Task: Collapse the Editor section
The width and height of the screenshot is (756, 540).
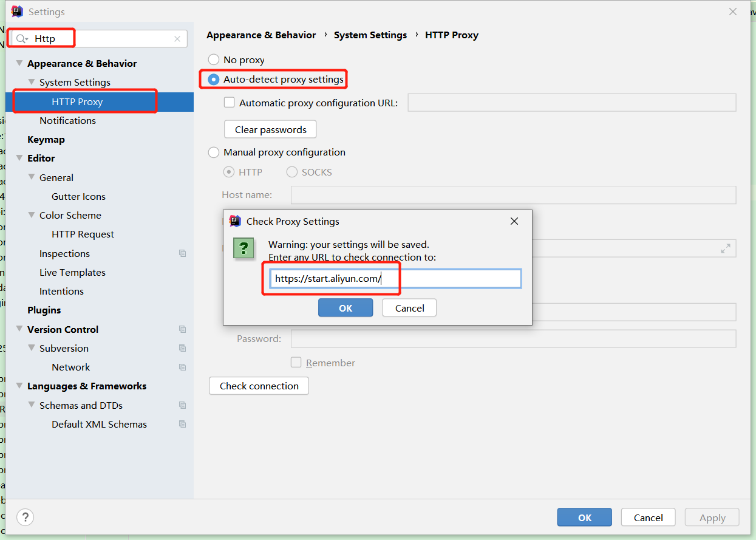Action: point(19,158)
